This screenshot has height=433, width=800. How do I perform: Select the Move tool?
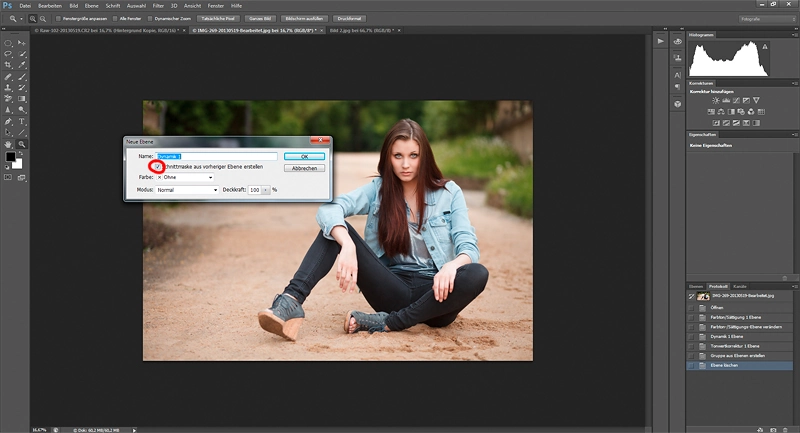coord(22,43)
